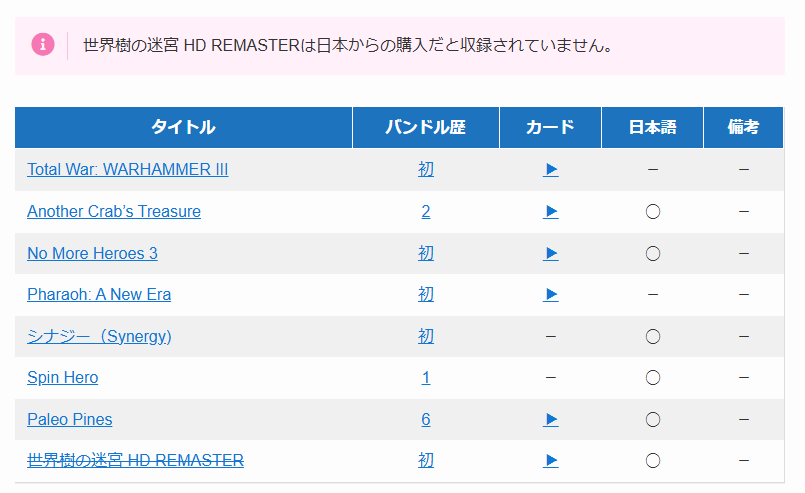
Task: Open the No More Heroes 3 title link
Action: (92, 254)
